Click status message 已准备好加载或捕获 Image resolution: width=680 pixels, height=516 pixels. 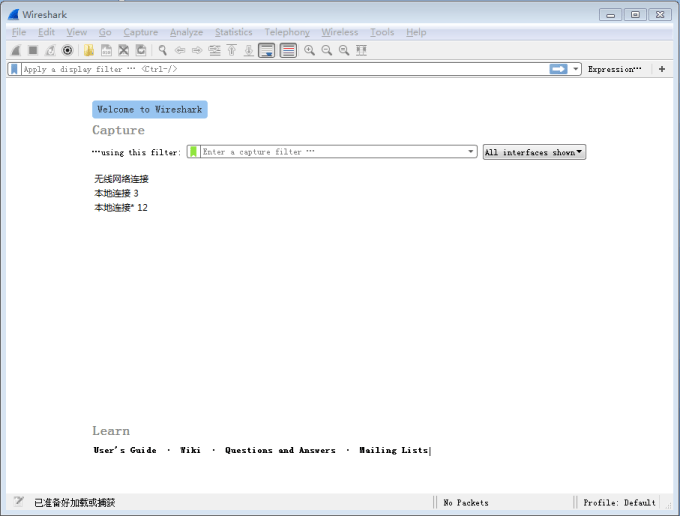[75, 503]
